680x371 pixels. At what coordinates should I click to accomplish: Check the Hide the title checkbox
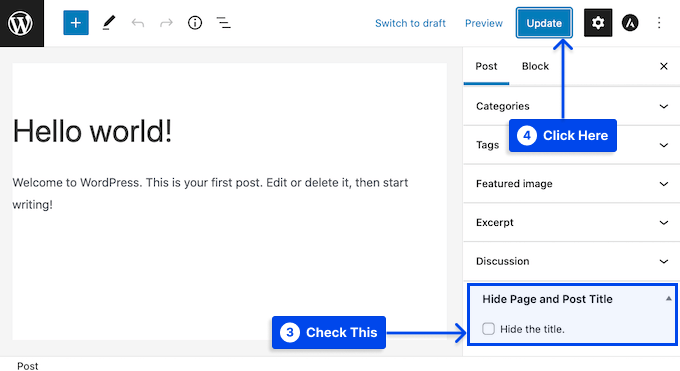click(x=488, y=329)
